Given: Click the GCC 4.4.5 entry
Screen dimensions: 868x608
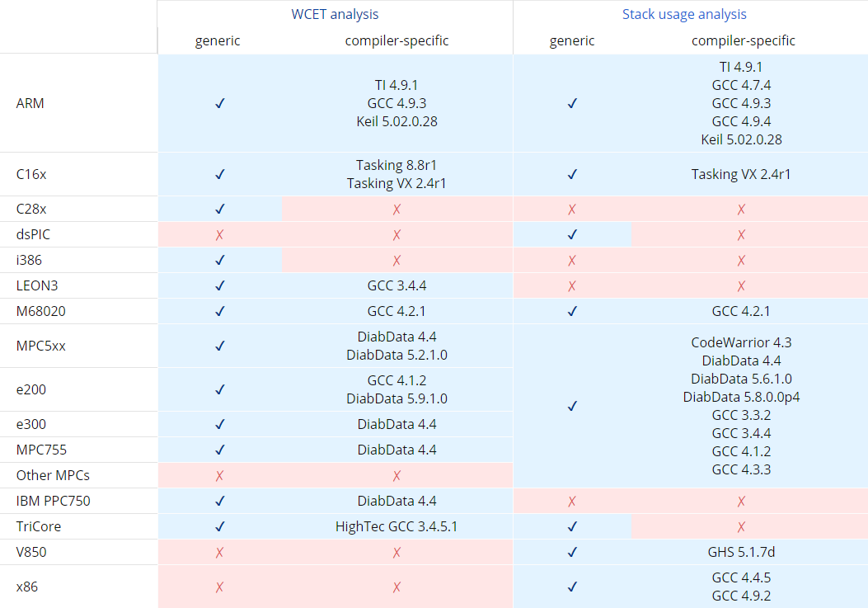Looking at the screenshot, I should coord(741,578).
